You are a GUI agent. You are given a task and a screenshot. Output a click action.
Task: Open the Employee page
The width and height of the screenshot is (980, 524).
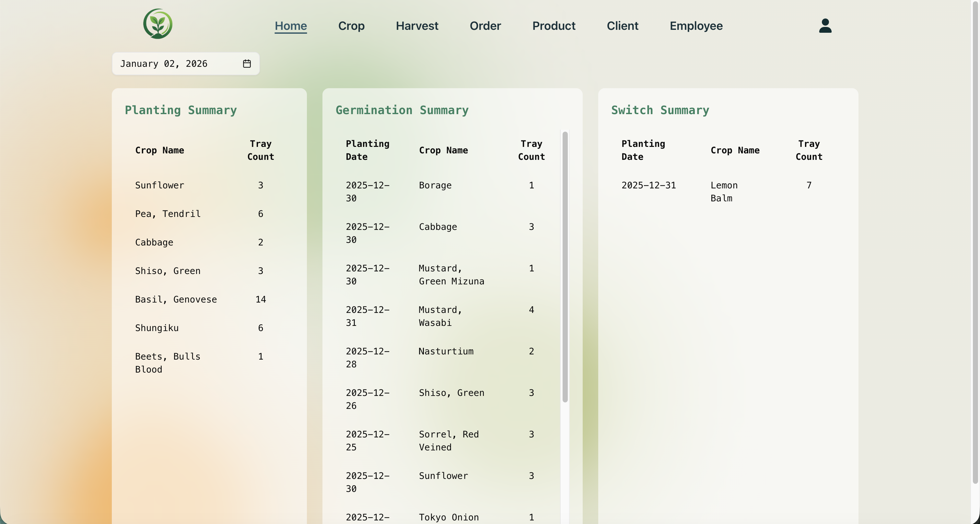pyautogui.click(x=696, y=26)
